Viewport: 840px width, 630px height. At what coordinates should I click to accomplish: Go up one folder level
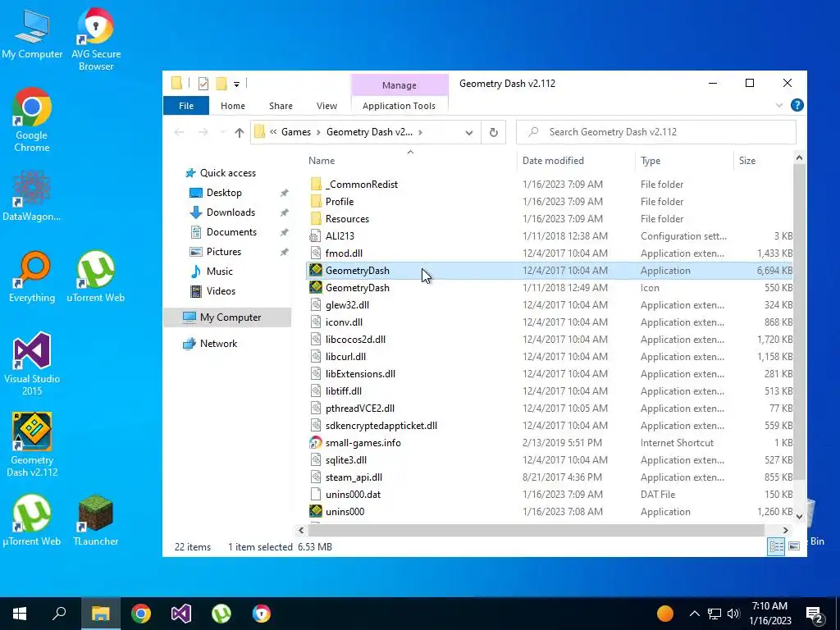pyautogui.click(x=239, y=132)
